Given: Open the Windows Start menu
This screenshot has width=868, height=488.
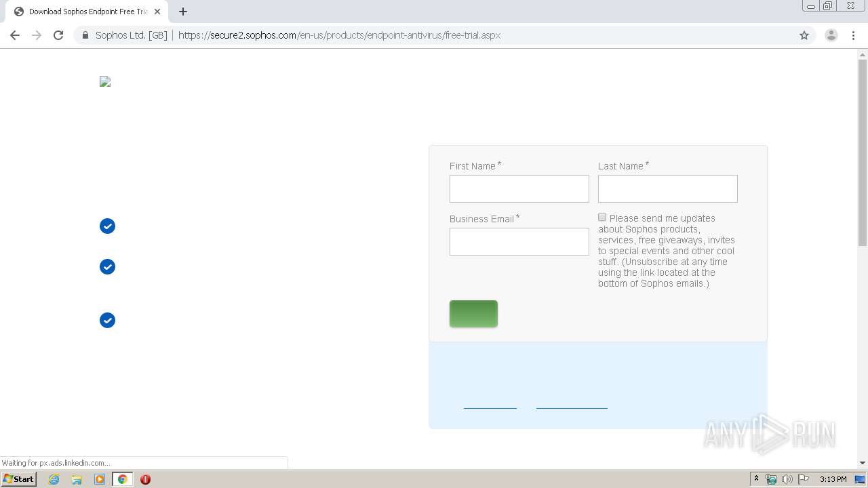Looking at the screenshot, I should click(18, 479).
